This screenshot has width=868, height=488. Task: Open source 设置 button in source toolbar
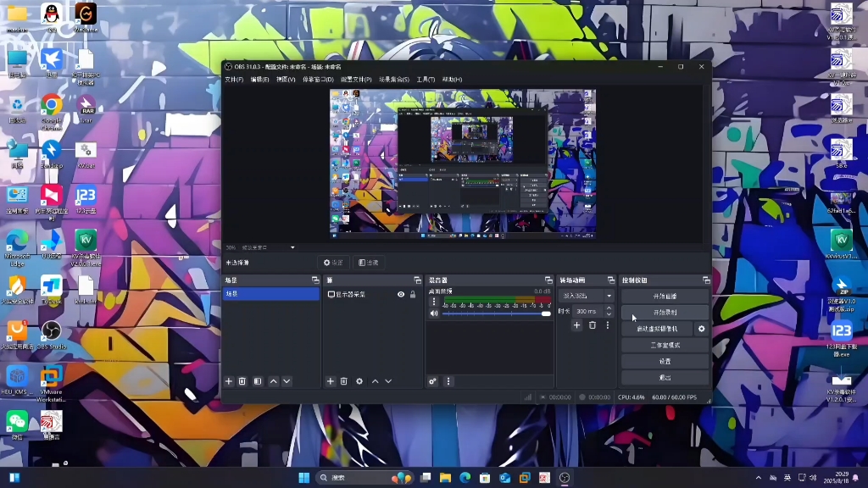tap(333, 263)
